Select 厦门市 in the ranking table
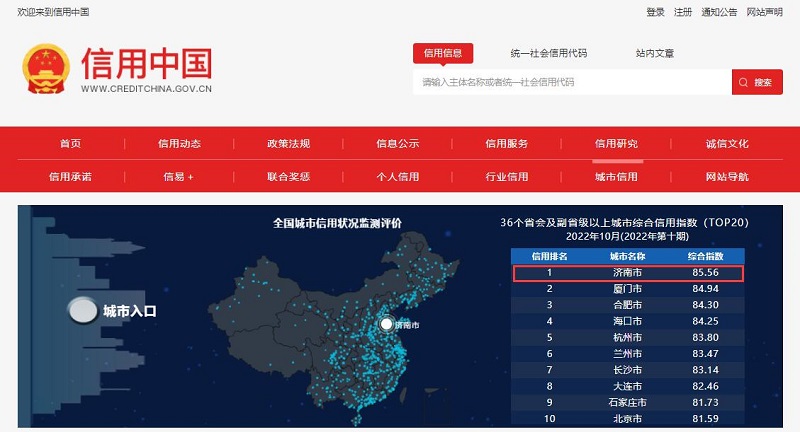The image size is (800, 432). pyautogui.click(x=628, y=289)
